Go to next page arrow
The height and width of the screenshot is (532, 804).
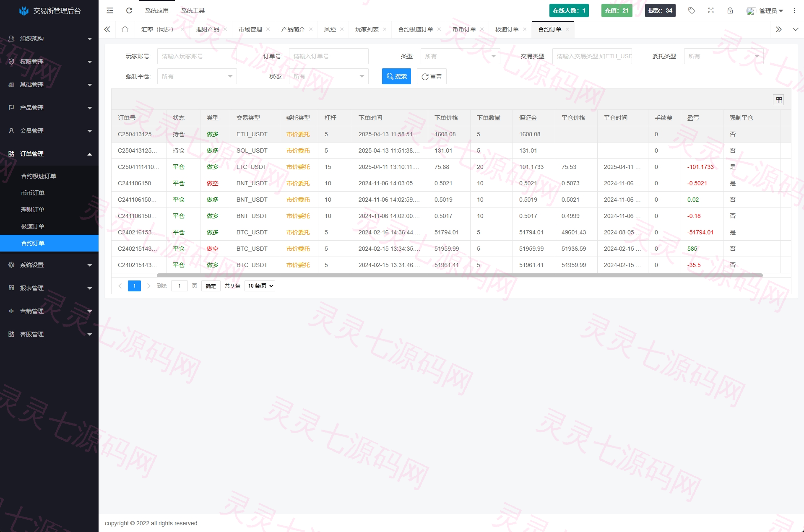tap(148, 286)
